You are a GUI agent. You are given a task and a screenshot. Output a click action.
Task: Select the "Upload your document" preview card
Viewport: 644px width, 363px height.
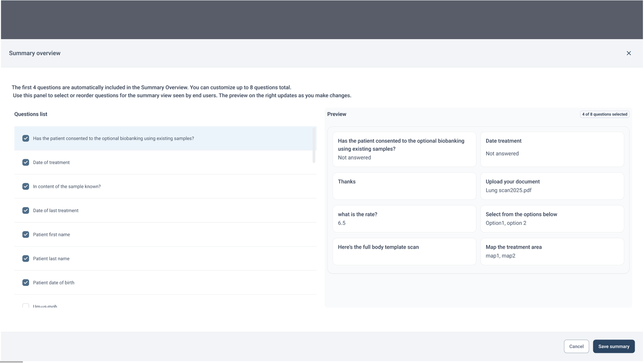click(552, 186)
